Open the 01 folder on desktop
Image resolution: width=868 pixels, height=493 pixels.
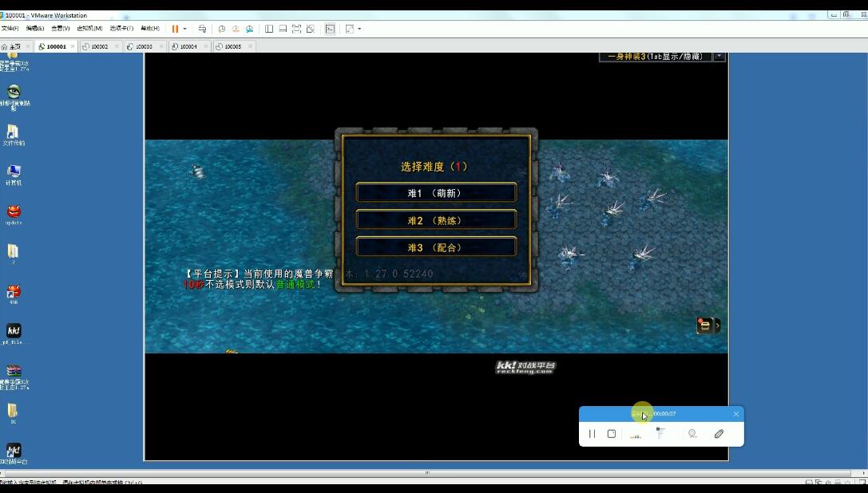[13, 413]
